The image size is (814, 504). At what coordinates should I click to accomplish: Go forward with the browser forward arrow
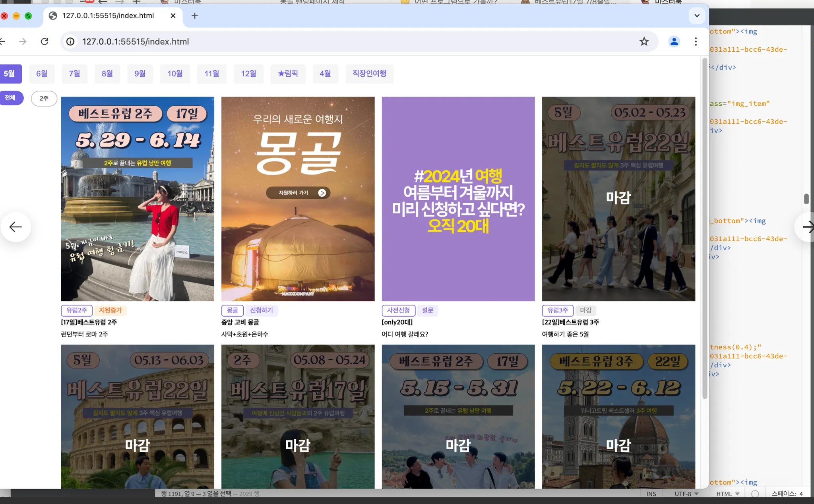pos(23,41)
